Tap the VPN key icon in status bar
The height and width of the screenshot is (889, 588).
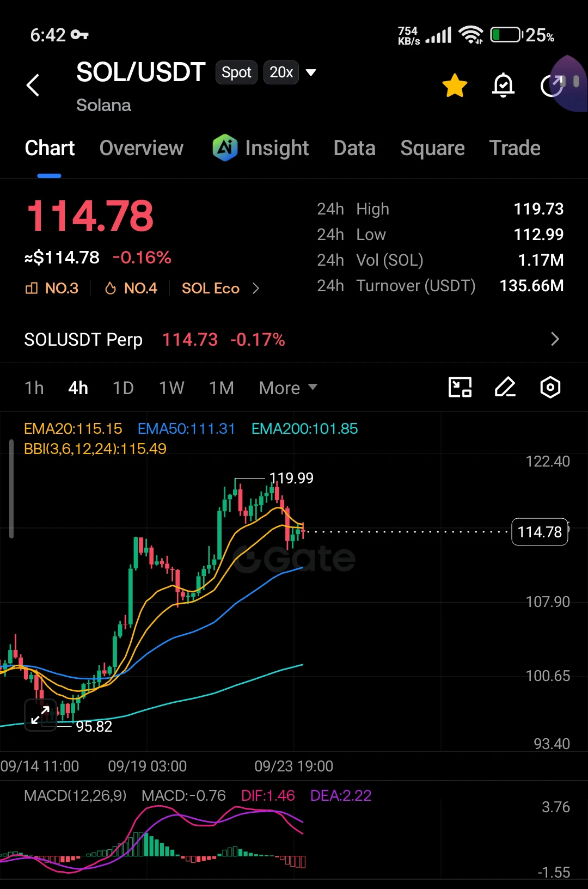point(80,35)
